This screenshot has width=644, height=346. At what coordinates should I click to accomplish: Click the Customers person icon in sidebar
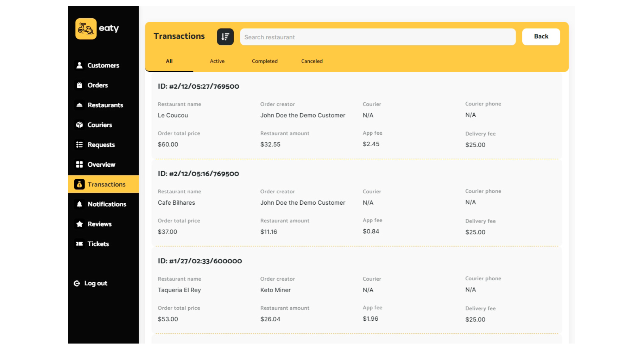click(x=80, y=65)
